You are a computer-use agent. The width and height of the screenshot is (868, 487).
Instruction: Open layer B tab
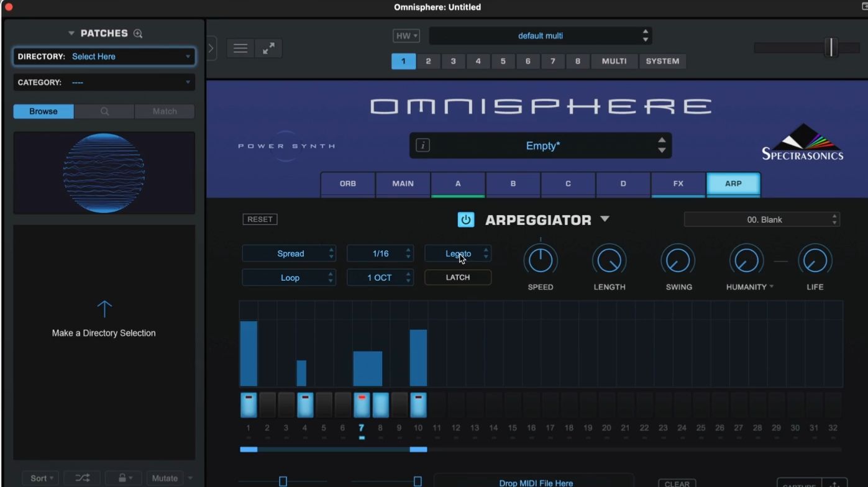pos(513,184)
